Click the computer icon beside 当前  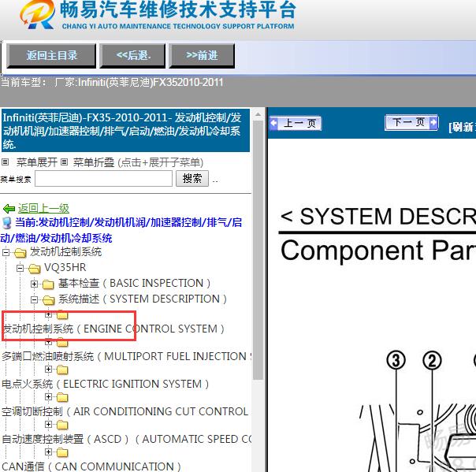pyautogui.click(x=6, y=223)
